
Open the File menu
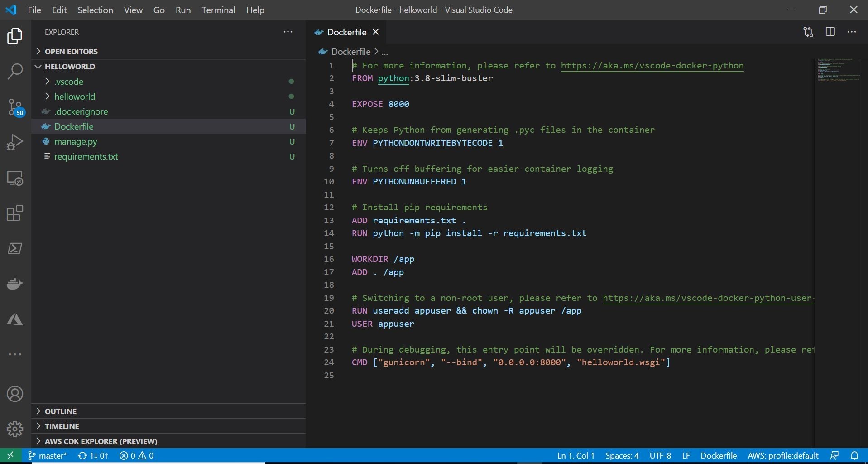coord(34,10)
